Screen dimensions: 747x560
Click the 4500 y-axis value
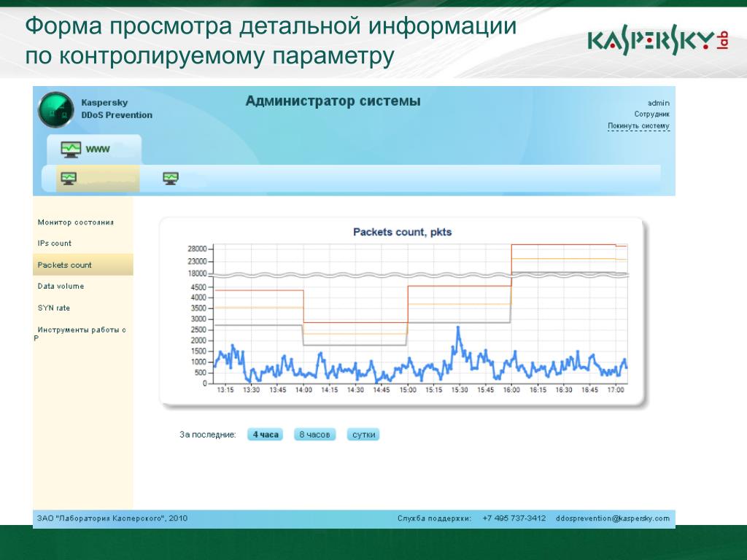pos(198,287)
